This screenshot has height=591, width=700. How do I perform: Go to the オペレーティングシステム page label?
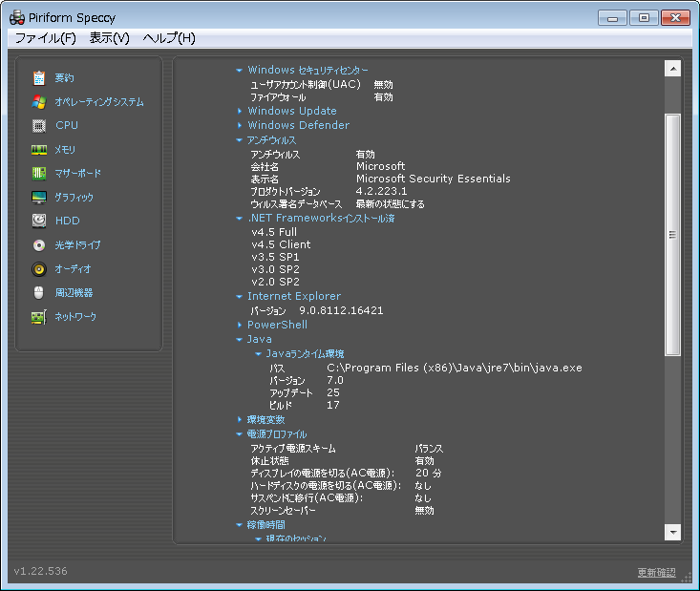click(99, 102)
